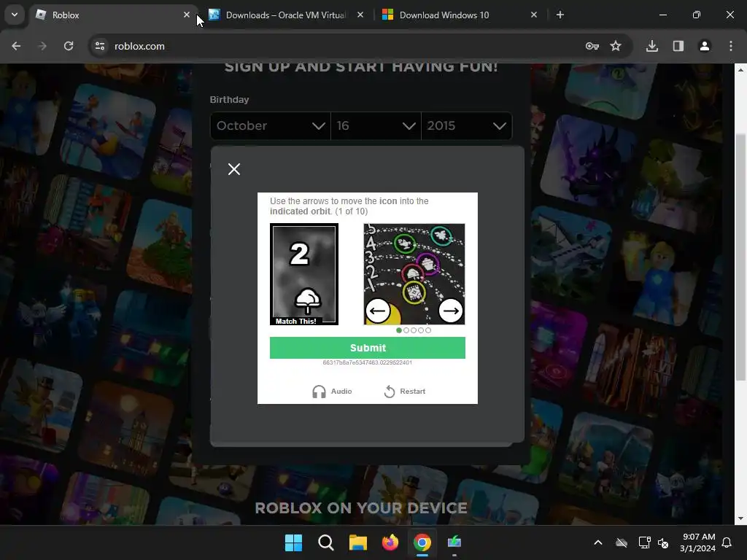Screen dimensions: 747x560
Task: Click the cloud sync tray icon
Action: pos(622,542)
